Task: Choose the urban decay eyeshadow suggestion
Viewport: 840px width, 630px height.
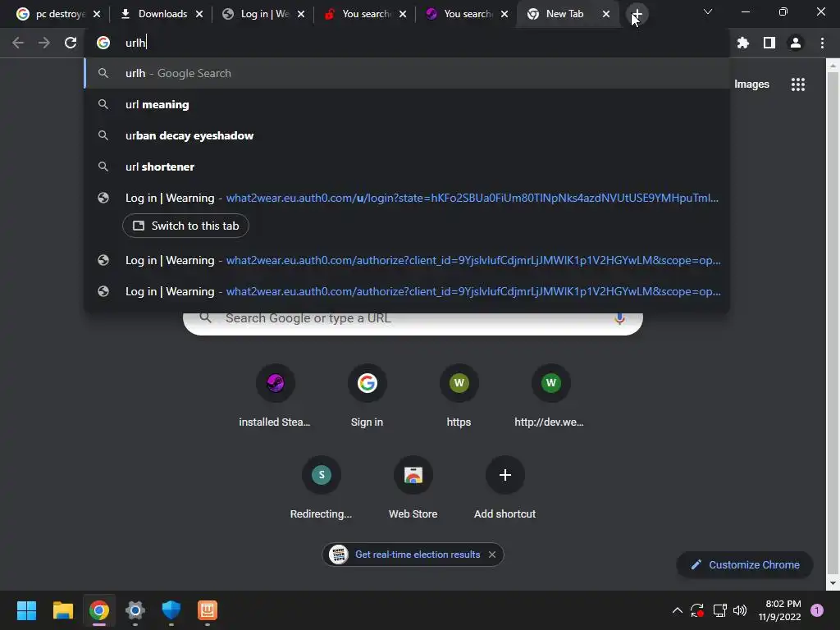Action: click(407, 135)
